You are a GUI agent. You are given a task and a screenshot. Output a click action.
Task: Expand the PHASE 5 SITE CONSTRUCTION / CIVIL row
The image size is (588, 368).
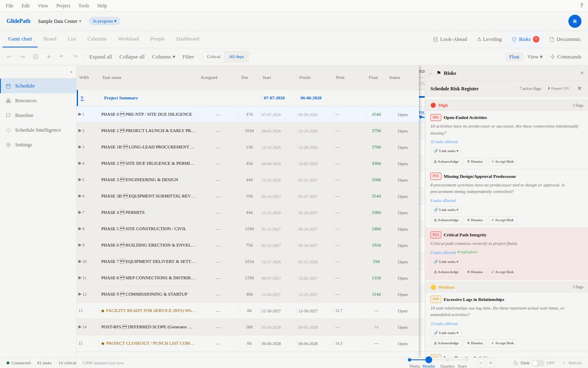80,229
